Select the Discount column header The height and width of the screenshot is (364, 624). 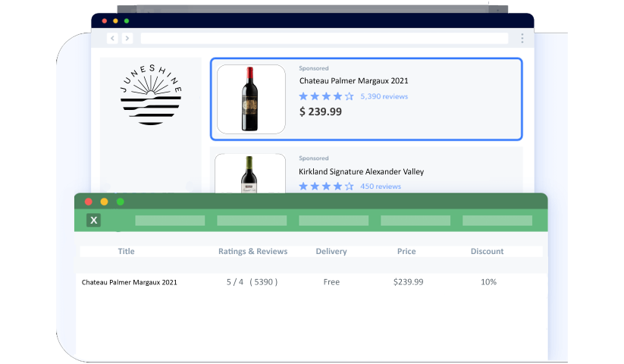pos(487,252)
